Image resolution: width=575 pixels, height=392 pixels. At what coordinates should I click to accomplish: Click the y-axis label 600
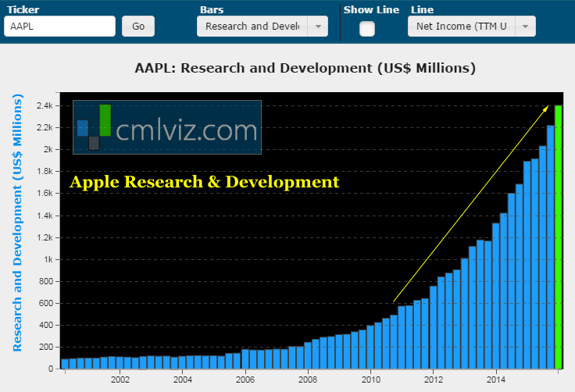click(46, 303)
